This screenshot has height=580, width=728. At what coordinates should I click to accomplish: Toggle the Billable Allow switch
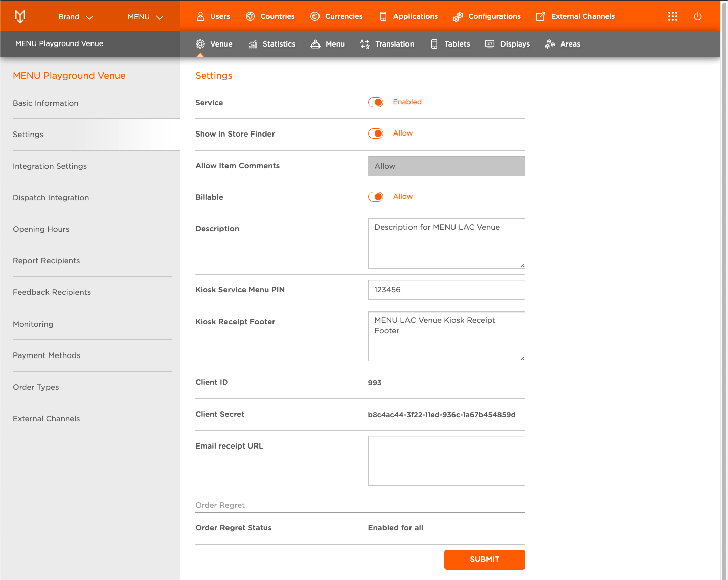tap(376, 197)
